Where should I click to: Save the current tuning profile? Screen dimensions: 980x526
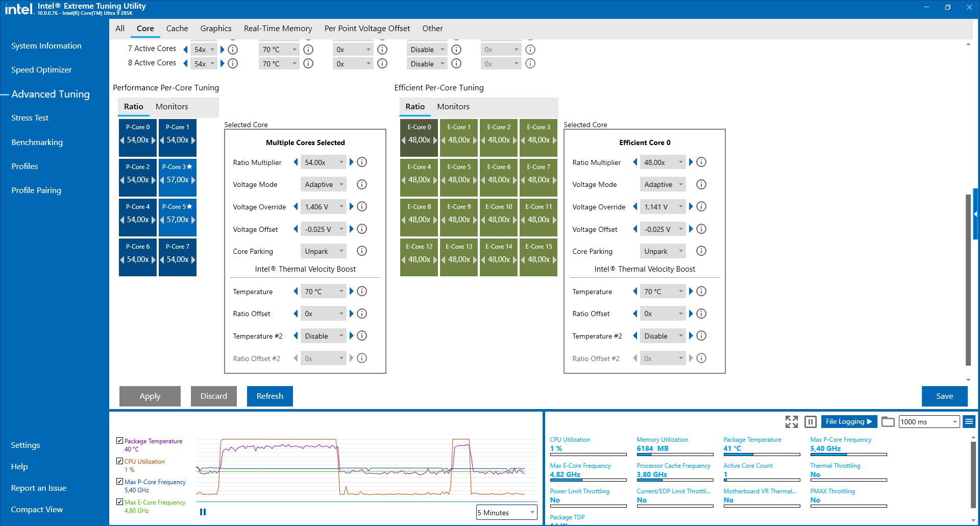click(x=945, y=396)
